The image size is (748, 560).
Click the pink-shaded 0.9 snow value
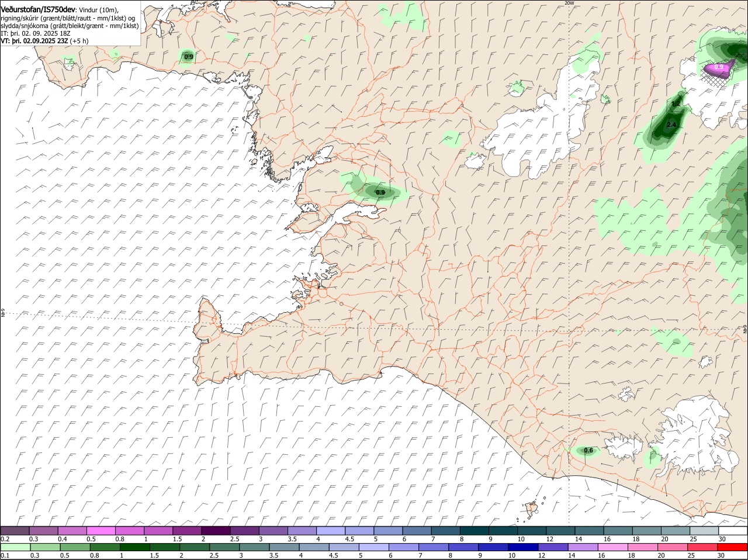(x=719, y=67)
